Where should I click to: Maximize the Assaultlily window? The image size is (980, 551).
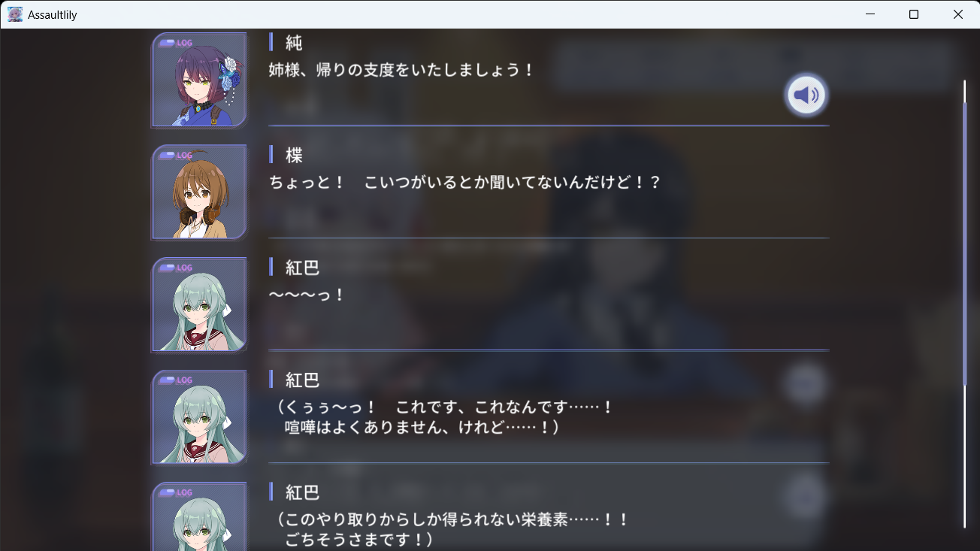(914, 14)
